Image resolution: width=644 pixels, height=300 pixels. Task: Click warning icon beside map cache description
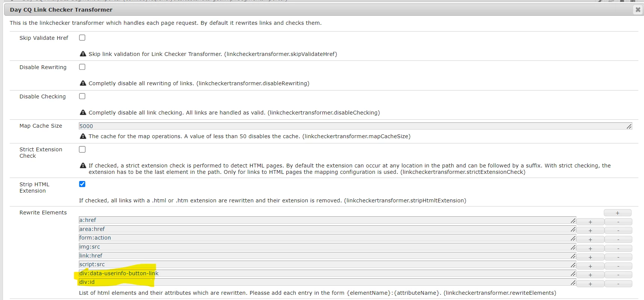pos(83,136)
